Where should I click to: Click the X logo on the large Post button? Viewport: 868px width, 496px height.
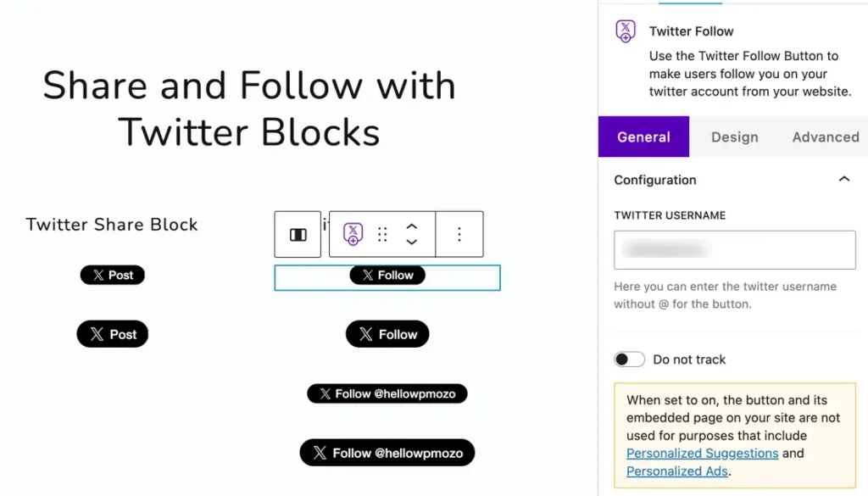click(x=97, y=334)
